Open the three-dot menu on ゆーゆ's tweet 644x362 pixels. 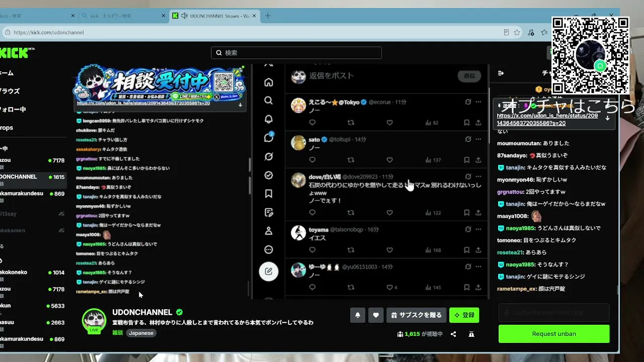(x=478, y=266)
